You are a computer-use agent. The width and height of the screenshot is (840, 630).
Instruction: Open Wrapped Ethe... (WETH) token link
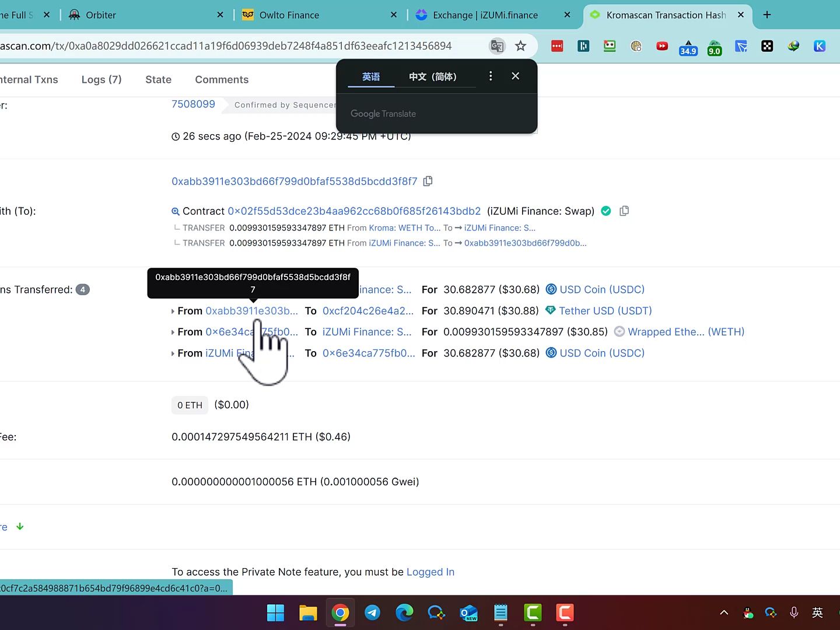pos(686,332)
